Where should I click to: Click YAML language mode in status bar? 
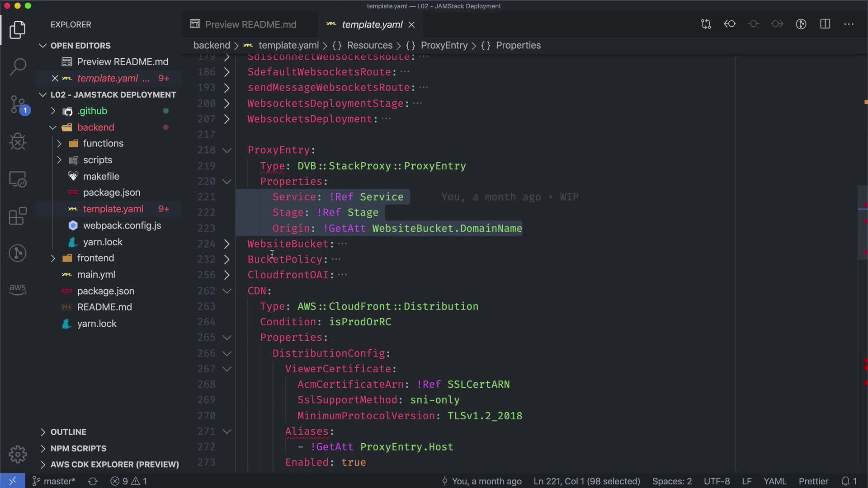pyautogui.click(x=775, y=481)
